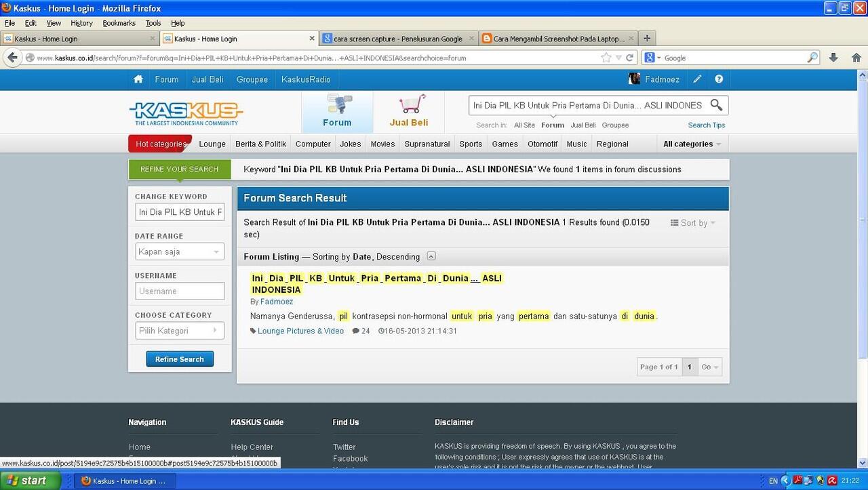
Task: Bookmark this page with the star icon
Action: click(606, 58)
